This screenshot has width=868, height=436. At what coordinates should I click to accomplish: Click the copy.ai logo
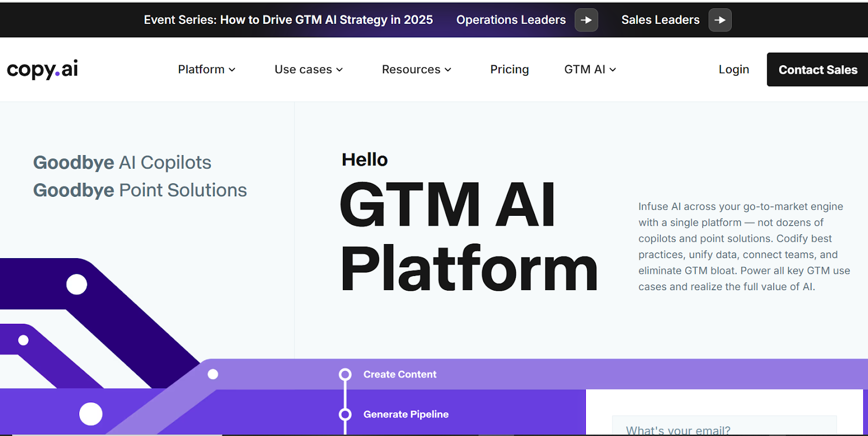42,69
